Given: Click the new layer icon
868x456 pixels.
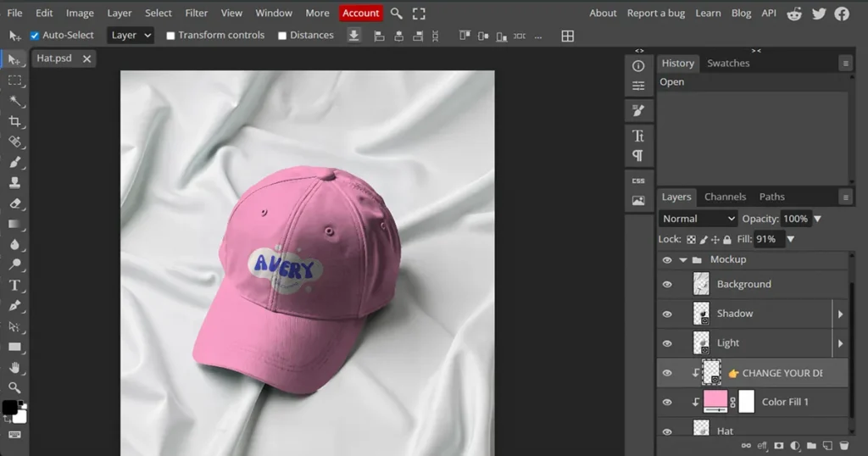Looking at the screenshot, I should (827, 446).
